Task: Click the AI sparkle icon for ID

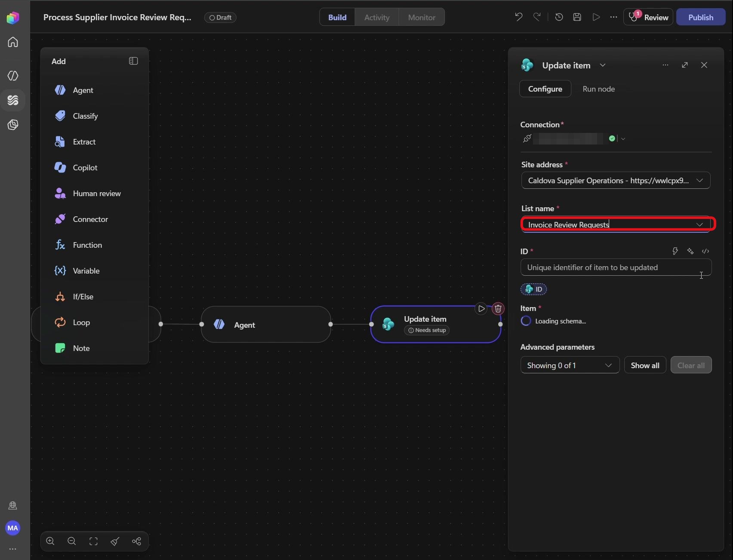Action: click(x=690, y=251)
